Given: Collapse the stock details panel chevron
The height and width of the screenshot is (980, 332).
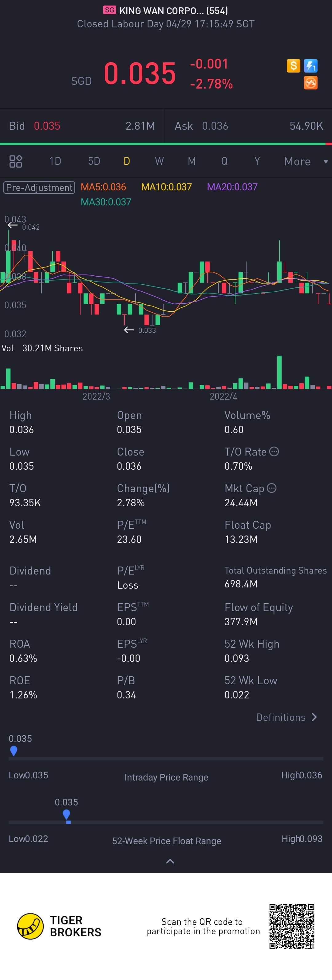Looking at the screenshot, I should point(170,861).
